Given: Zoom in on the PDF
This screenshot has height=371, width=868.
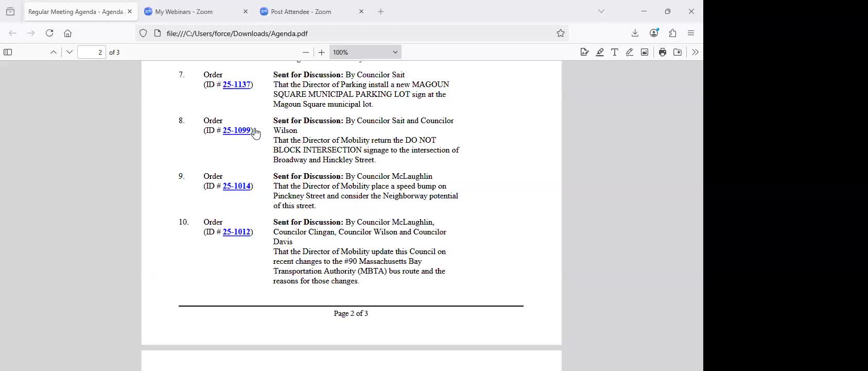Looking at the screenshot, I should 322,52.
